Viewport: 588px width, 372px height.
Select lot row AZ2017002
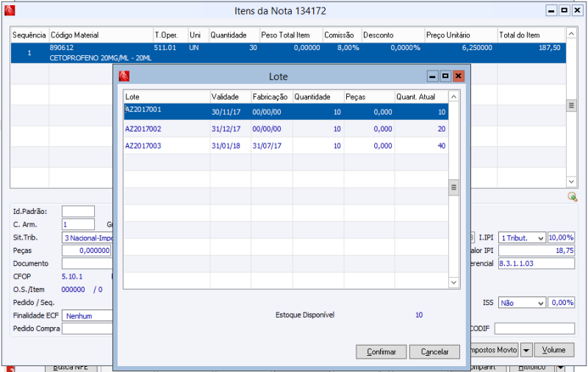point(286,129)
